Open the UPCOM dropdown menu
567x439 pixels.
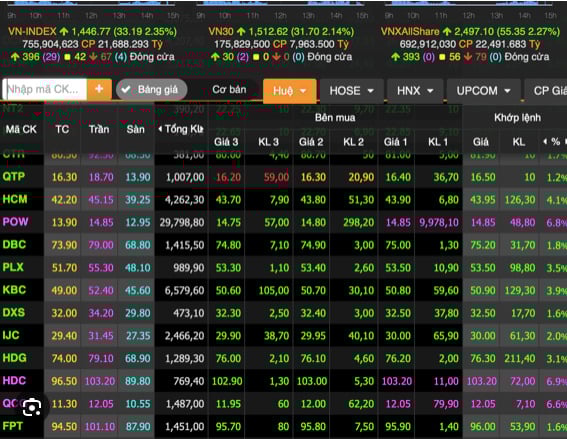pyautogui.click(x=483, y=90)
